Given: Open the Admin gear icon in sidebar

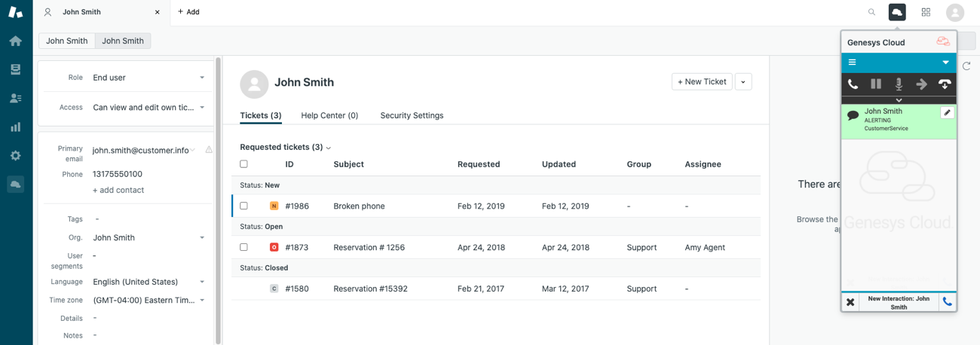Looking at the screenshot, I should (x=16, y=155).
